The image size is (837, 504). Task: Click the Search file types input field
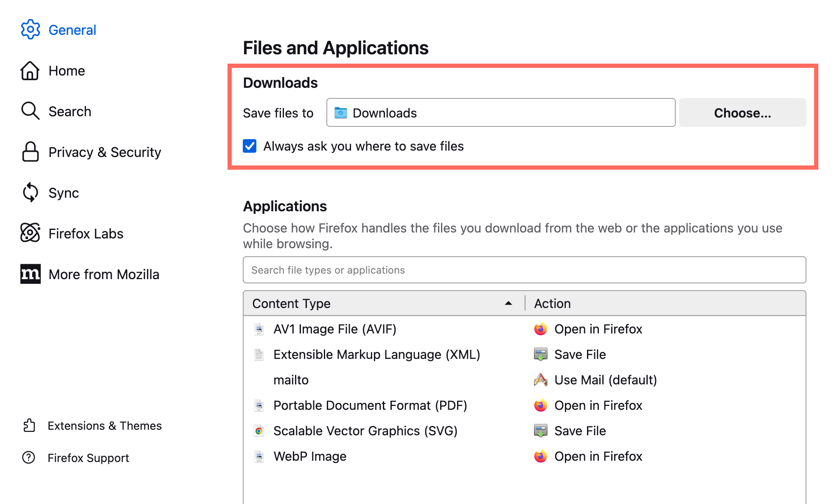[524, 270]
